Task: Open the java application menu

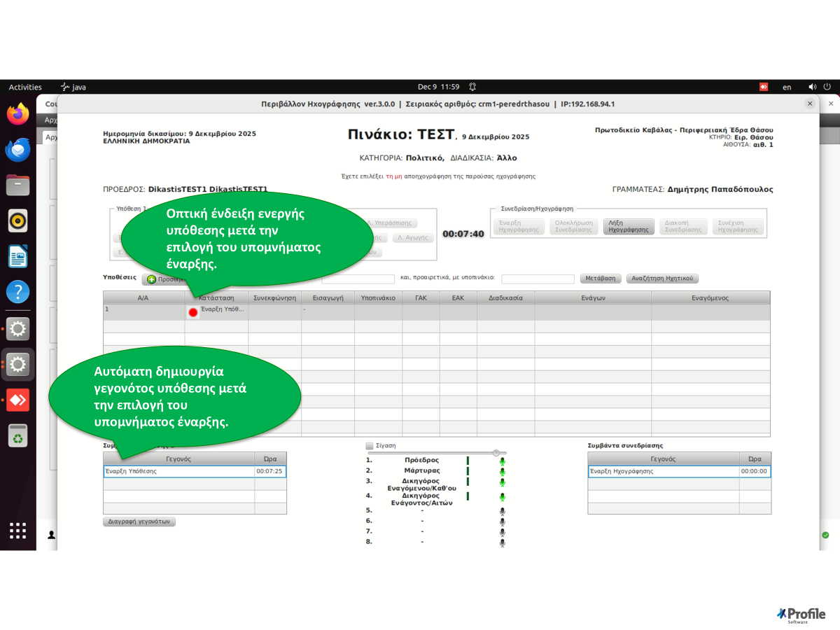Action: (73, 87)
